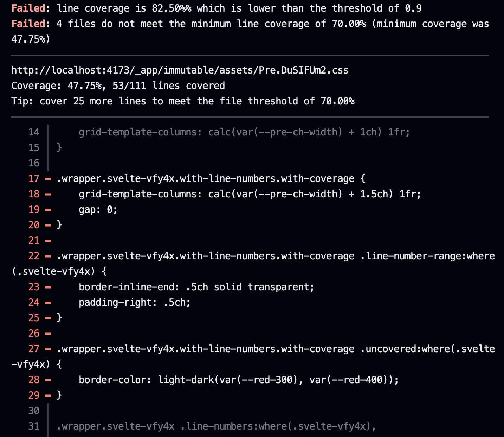This screenshot has width=504, height=437.
Task: Click the horizontal divider below the Failed messages
Action: 251,55
